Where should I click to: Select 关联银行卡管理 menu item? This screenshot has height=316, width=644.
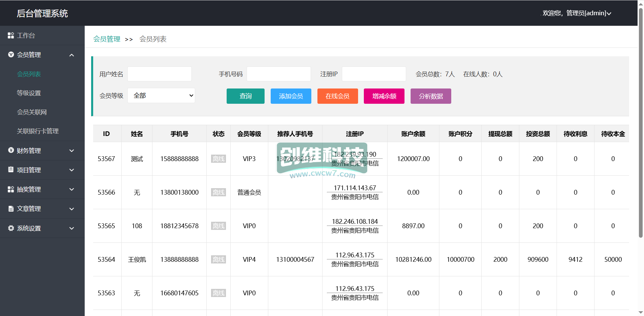tap(38, 131)
